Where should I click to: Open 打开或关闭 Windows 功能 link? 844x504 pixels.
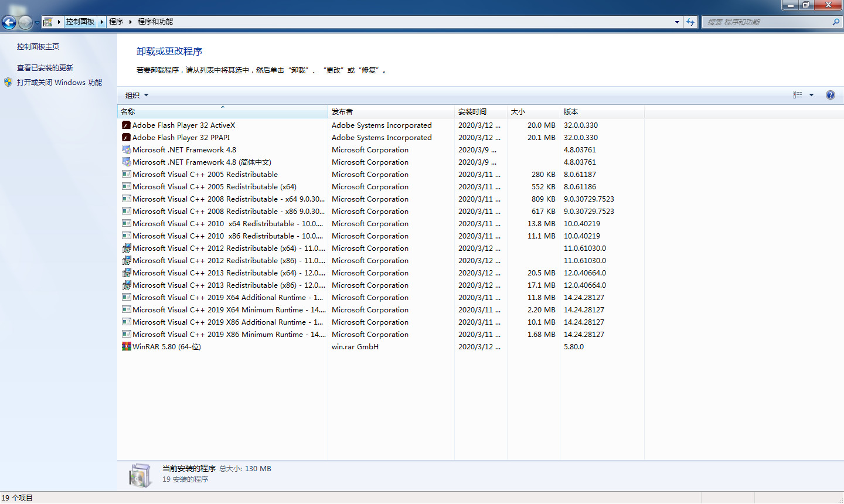(x=59, y=82)
